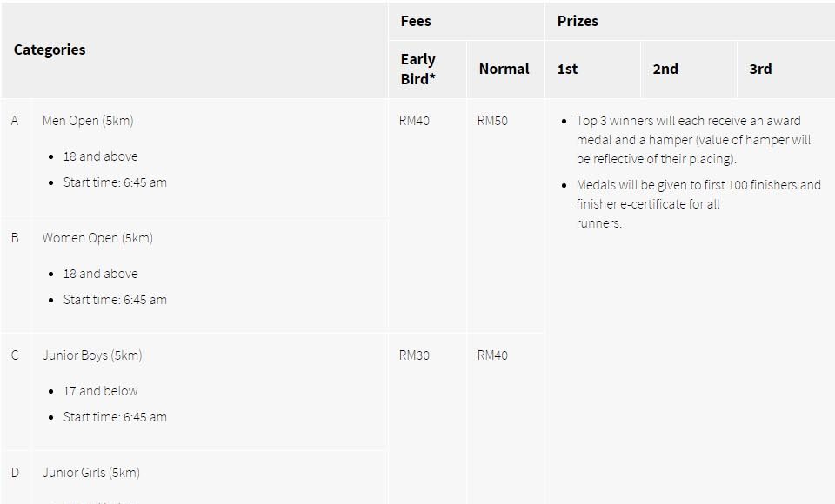Click the 2nd prize column header
835x504 pixels.
(x=665, y=69)
